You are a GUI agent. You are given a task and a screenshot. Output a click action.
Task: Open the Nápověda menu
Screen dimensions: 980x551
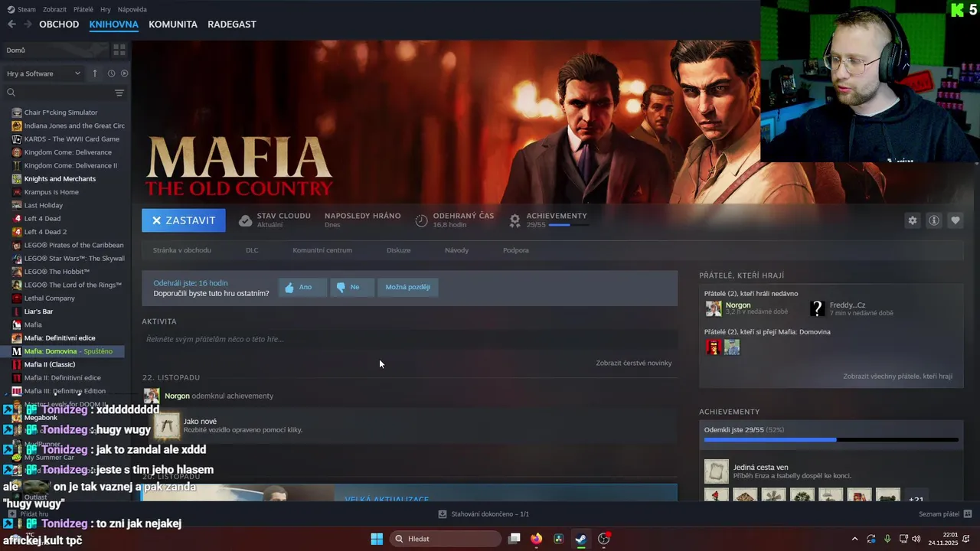[x=132, y=9]
